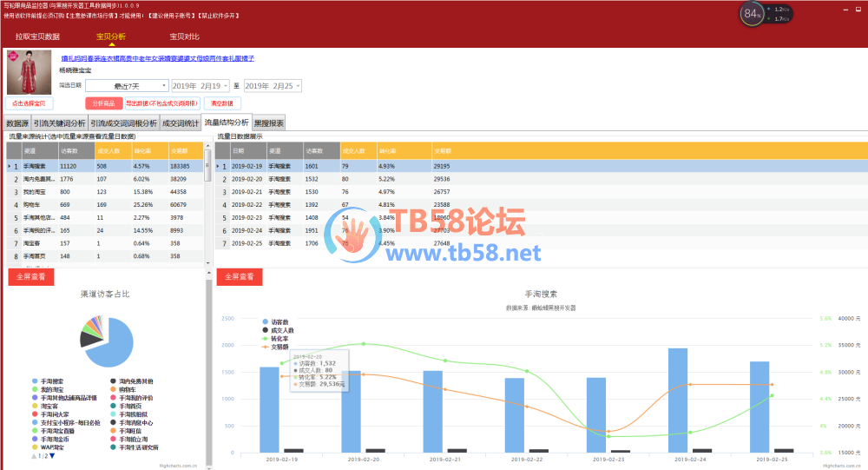Select the 淘宝客 row in the source table

pyautogui.click(x=105, y=243)
